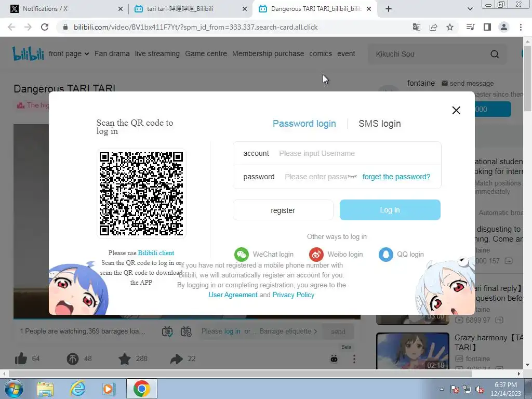Bookmark this page with the star
This screenshot has height=399, width=532.
coord(450,27)
